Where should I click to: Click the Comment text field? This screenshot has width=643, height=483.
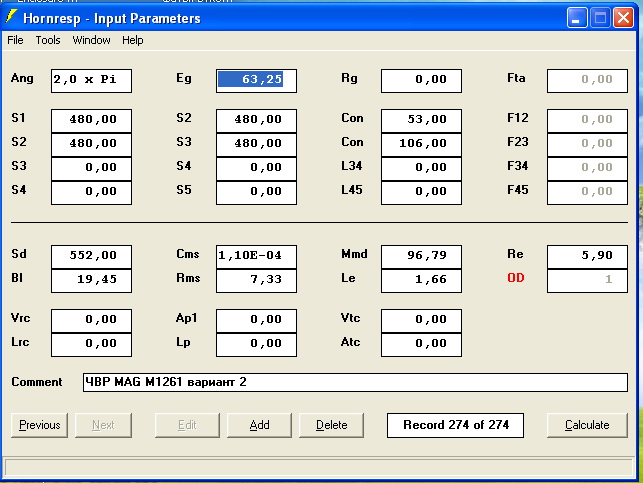(x=355, y=383)
